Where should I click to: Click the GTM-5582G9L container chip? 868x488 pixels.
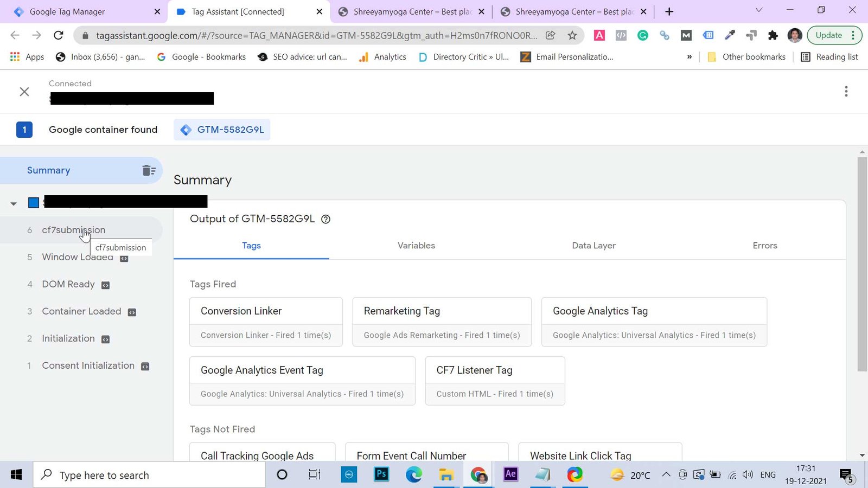[222, 130]
